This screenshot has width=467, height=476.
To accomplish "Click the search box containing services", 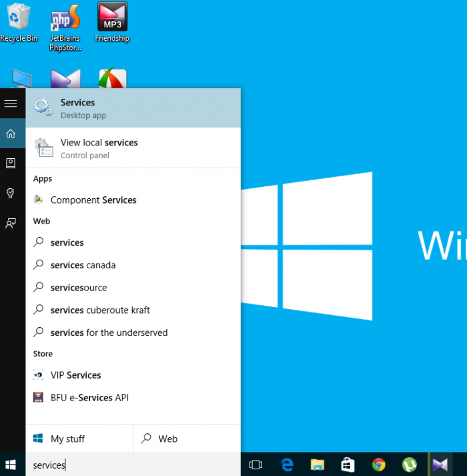I will coord(132,465).
